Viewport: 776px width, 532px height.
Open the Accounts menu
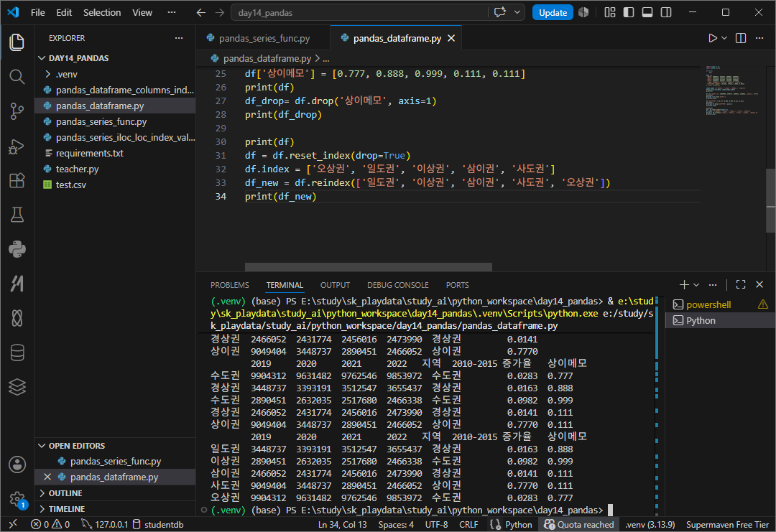point(17,465)
